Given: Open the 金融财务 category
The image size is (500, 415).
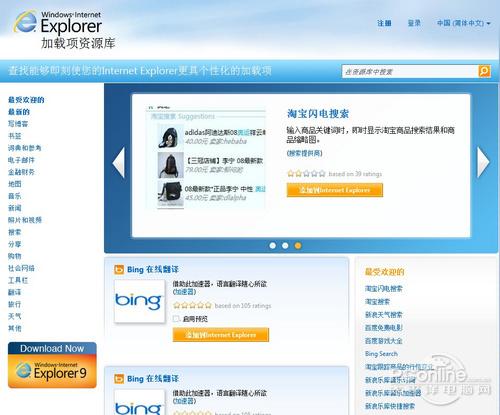Looking at the screenshot, I should pyautogui.click(x=21, y=172).
